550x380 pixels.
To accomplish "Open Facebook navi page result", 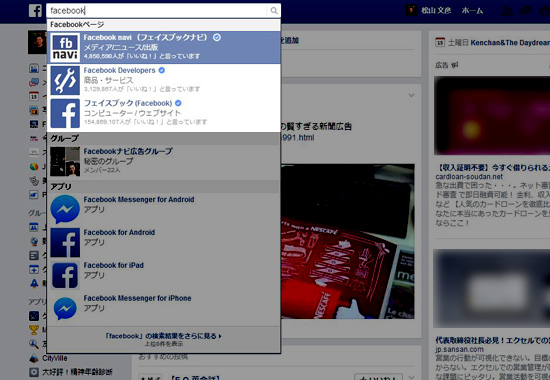I will (x=164, y=47).
